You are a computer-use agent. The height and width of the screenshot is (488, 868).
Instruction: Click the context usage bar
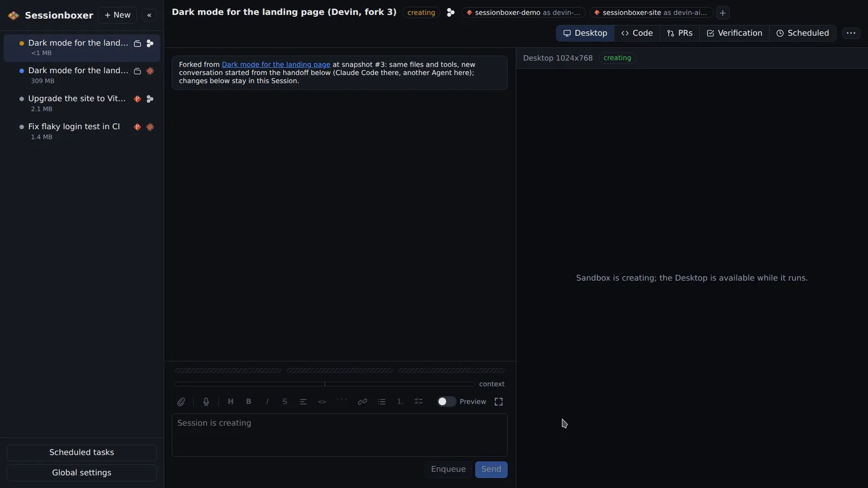point(324,384)
